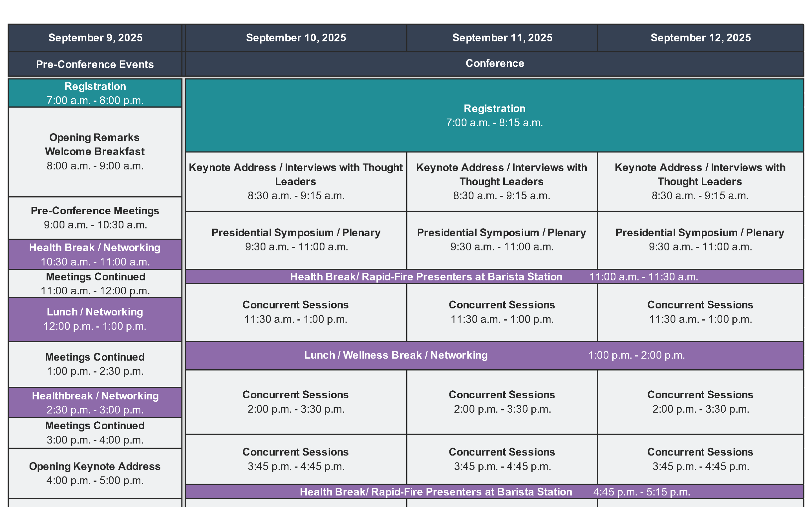Select the 4:45 p.m. Health Break Rapid-Fire bar
812x507 pixels.
(x=495, y=492)
